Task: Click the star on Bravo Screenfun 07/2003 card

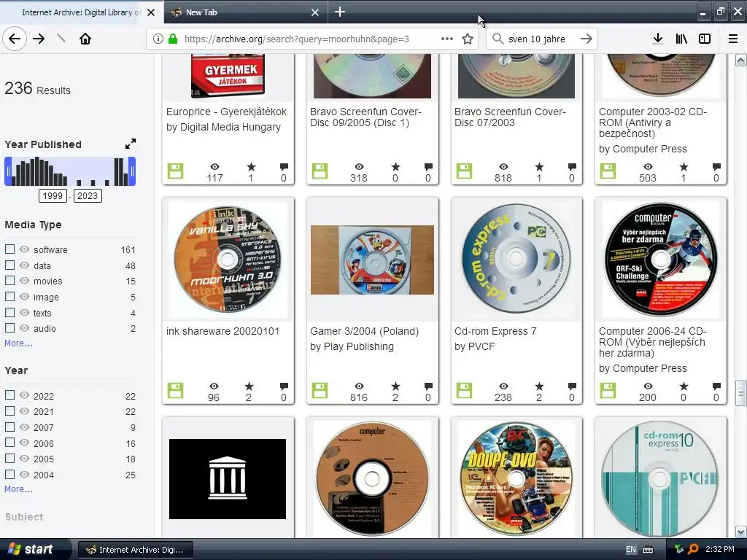Action: (x=539, y=167)
